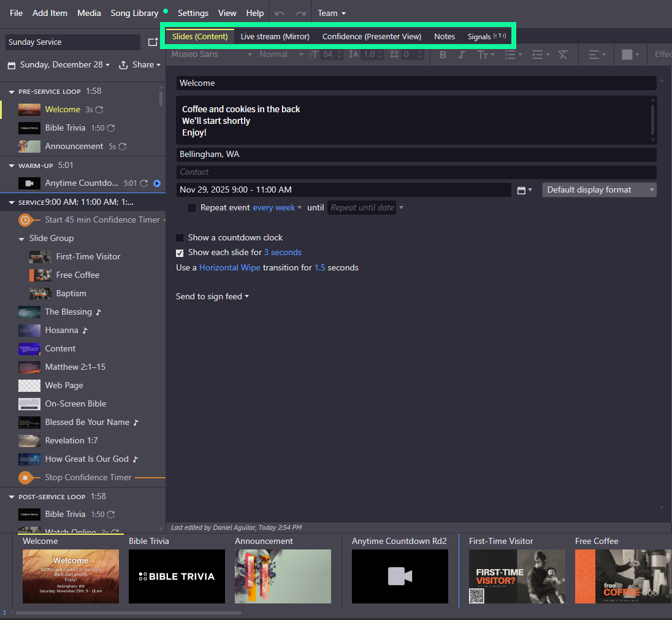Select the Bible Trivia slide thumbnail
Viewport: 672px width, 620px height.
177,576
